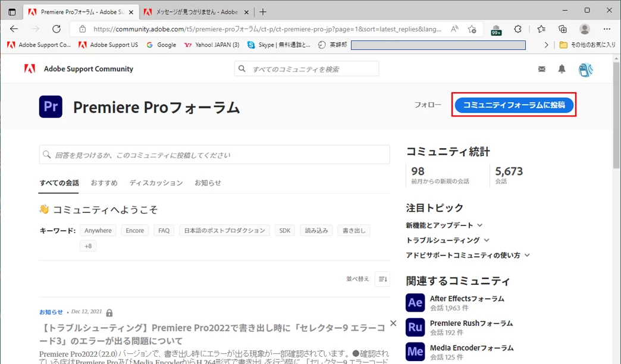
Task: Filter by 読み込み keyword
Action: pos(316,231)
